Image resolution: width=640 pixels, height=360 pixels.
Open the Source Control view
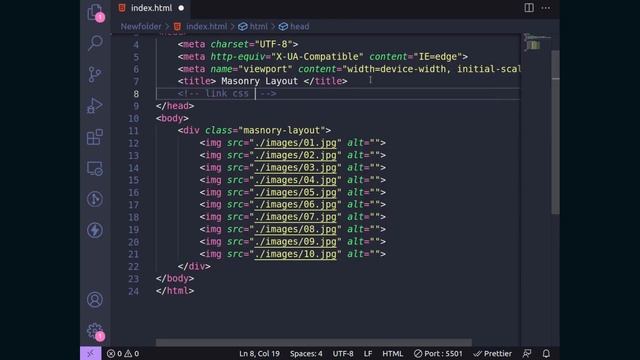point(95,74)
